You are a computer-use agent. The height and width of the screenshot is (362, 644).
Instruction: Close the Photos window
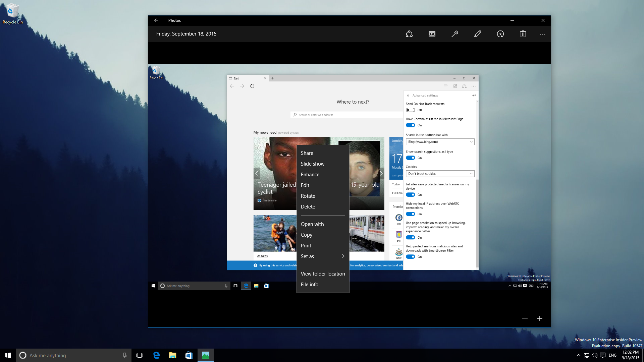pos(543,20)
